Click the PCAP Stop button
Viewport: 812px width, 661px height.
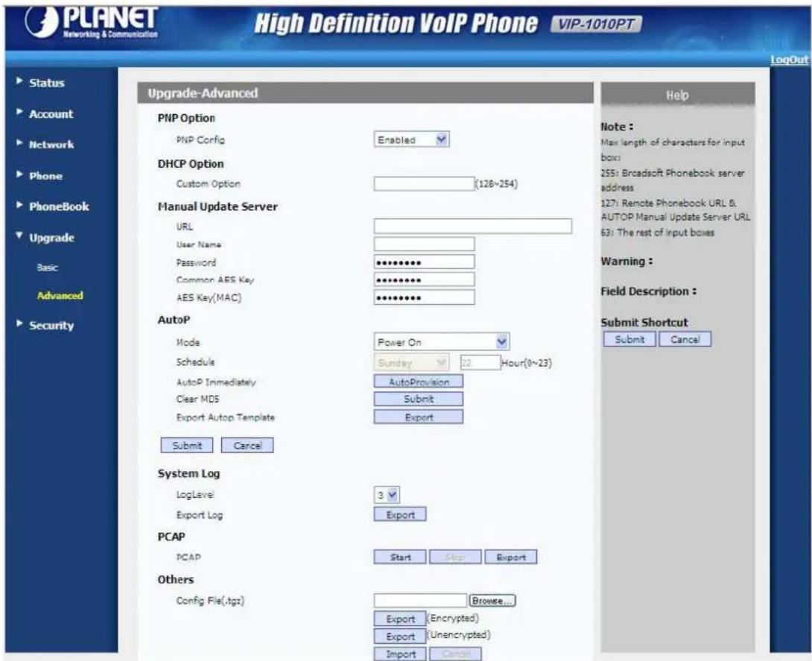pos(455,557)
